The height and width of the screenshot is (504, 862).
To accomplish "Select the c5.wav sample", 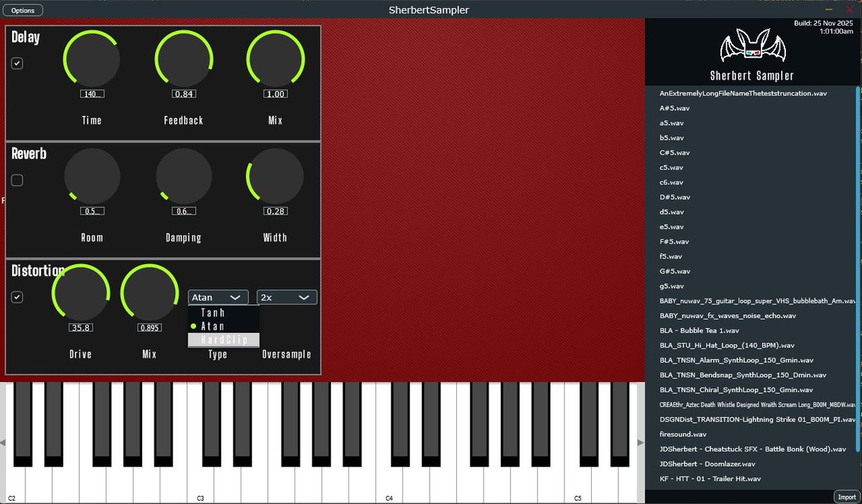I will coord(751,167).
